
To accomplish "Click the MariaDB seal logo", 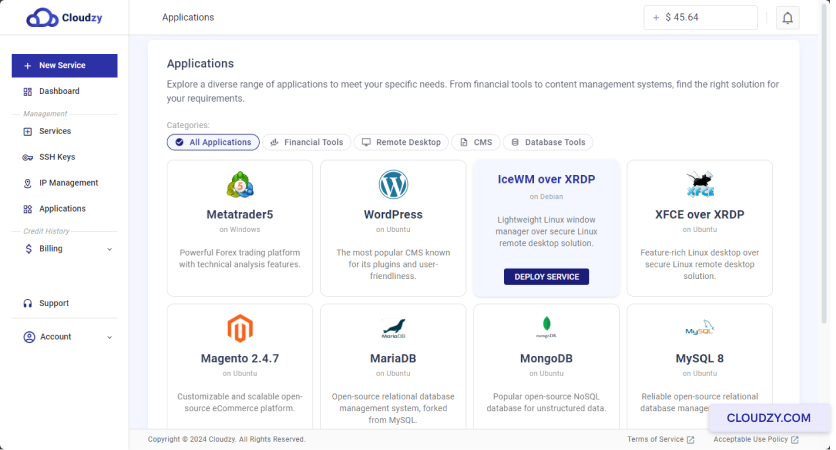I will [x=393, y=328].
